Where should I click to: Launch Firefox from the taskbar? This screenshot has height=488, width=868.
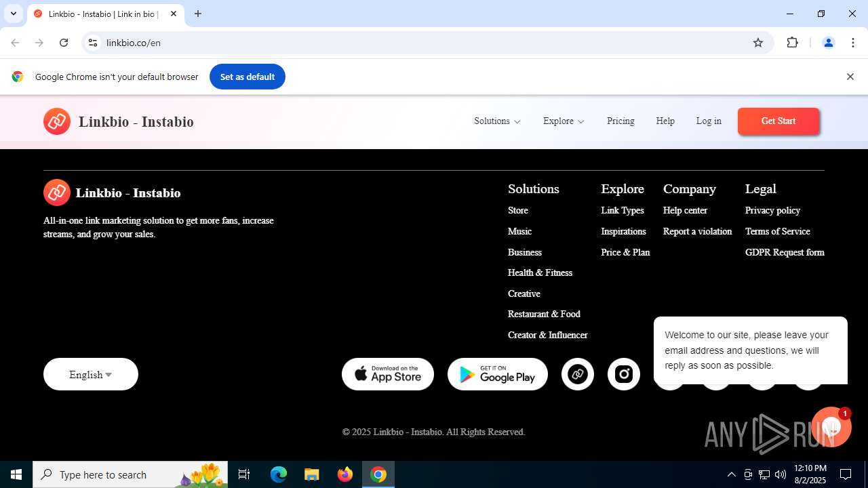point(345,474)
